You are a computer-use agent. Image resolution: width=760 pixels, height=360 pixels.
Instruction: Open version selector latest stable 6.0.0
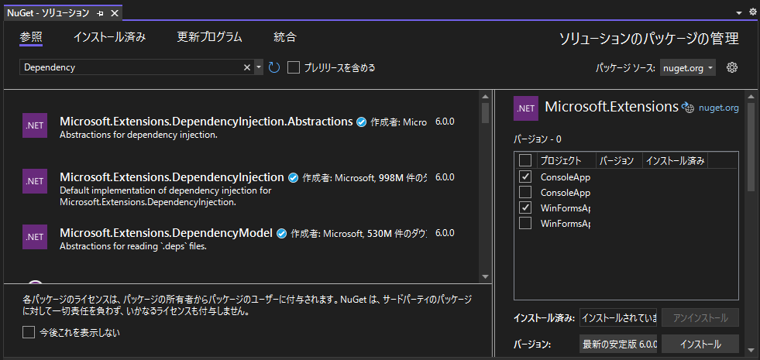(x=618, y=344)
